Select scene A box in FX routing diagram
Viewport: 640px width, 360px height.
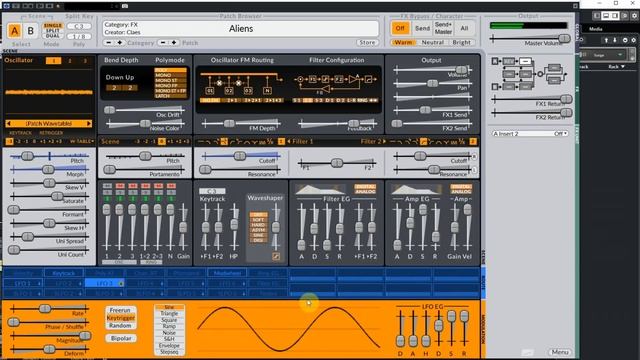pyautogui.click(x=495, y=61)
